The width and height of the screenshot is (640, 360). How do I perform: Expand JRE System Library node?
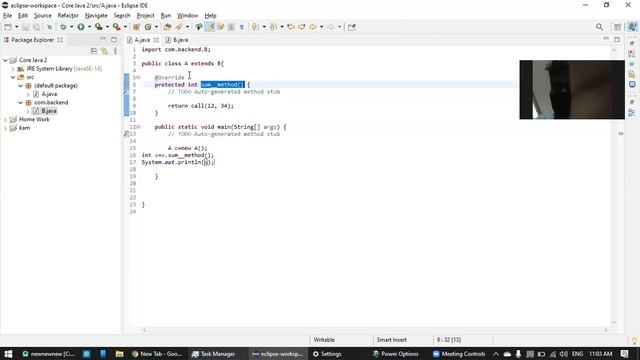[x=13, y=69]
